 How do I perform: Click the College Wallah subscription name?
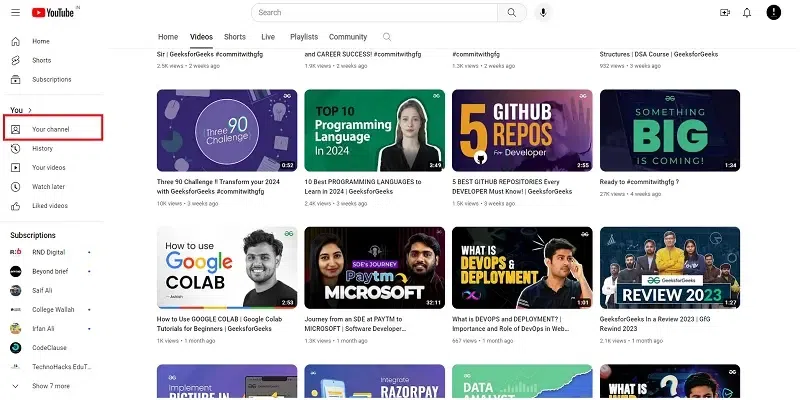(x=53, y=310)
